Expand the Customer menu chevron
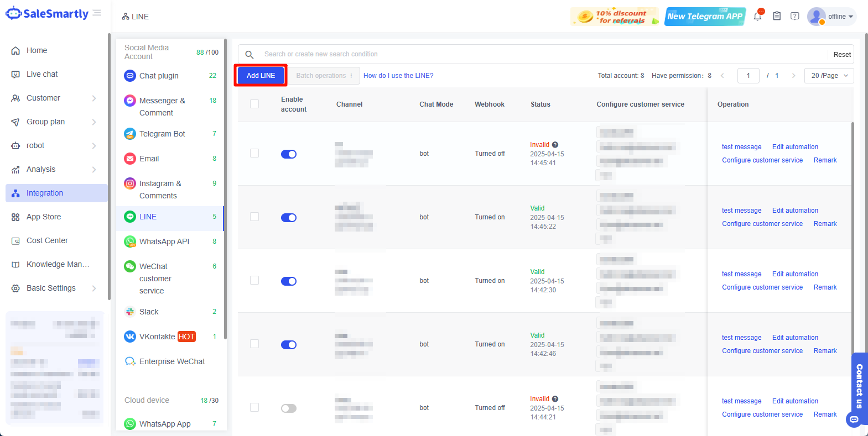868x436 pixels. point(94,98)
